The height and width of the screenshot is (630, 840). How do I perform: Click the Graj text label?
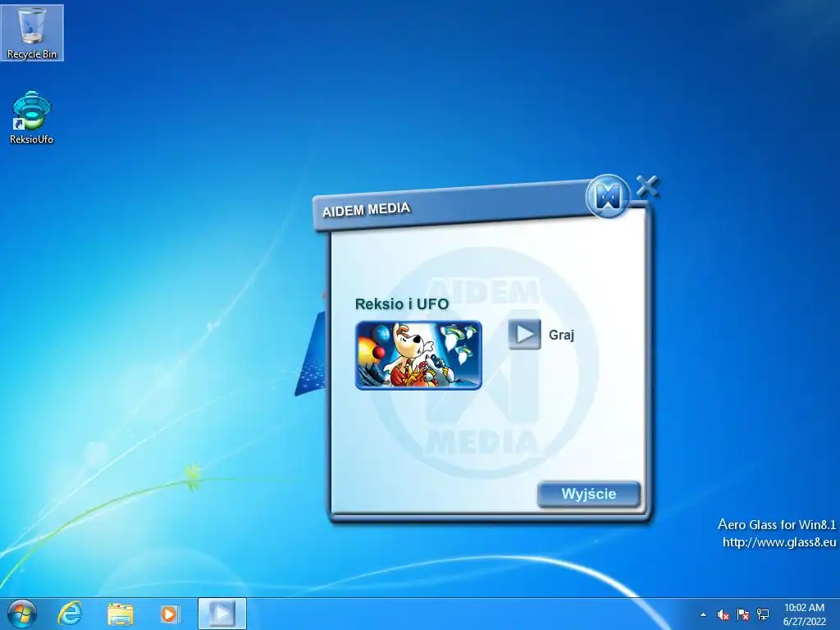561,336
